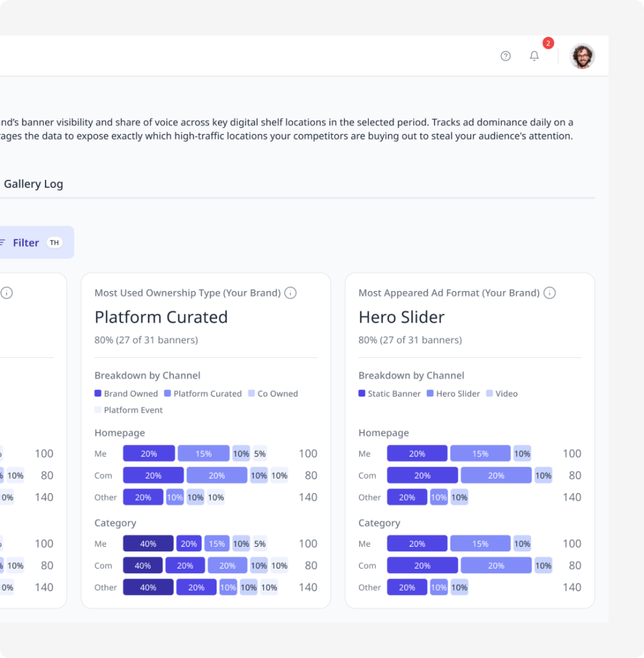The width and height of the screenshot is (644, 658).
Task: Open the help question mark icon
Action: [505, 56]
